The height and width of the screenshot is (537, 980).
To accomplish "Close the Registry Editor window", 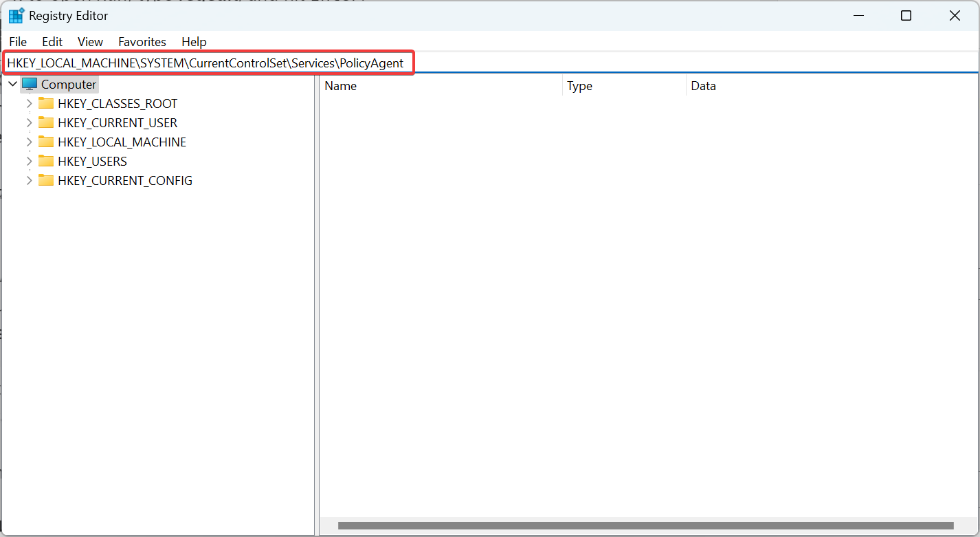I will (955, 16).
